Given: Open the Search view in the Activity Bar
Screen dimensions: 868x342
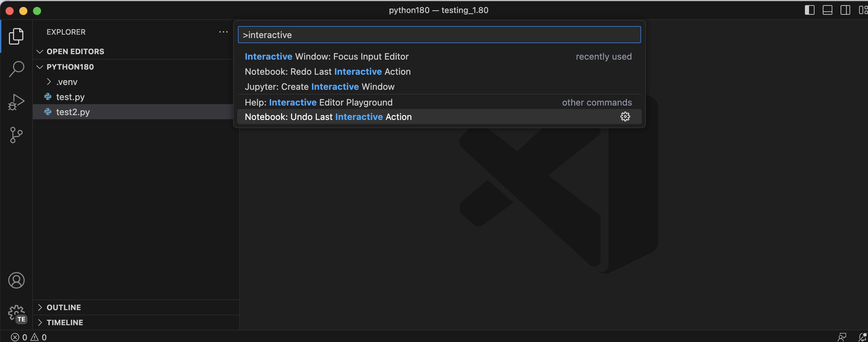Looking at the screenshot, I should 16,69.
